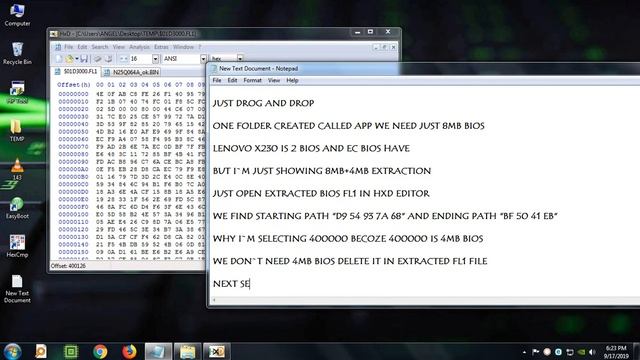Click the line 'JUST DROG AND DROP' in Notepad
Screen dimensions: 640x360
[263, 103]
